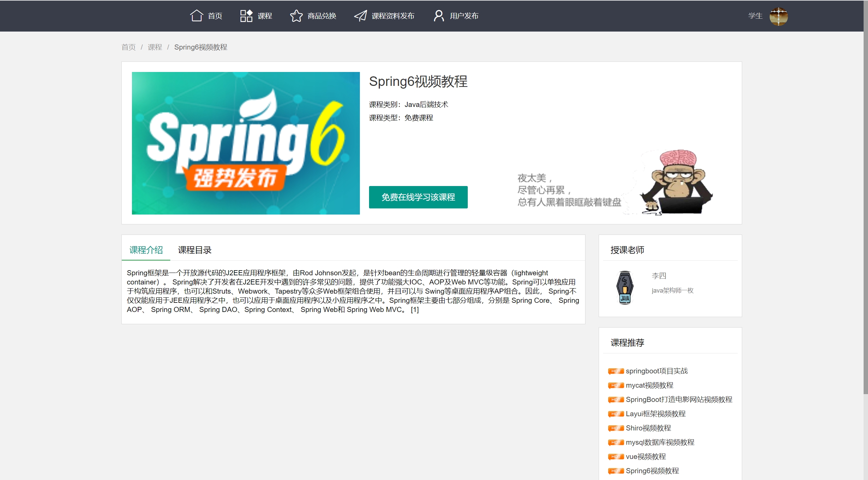Click the home house icon

[196, 16]
